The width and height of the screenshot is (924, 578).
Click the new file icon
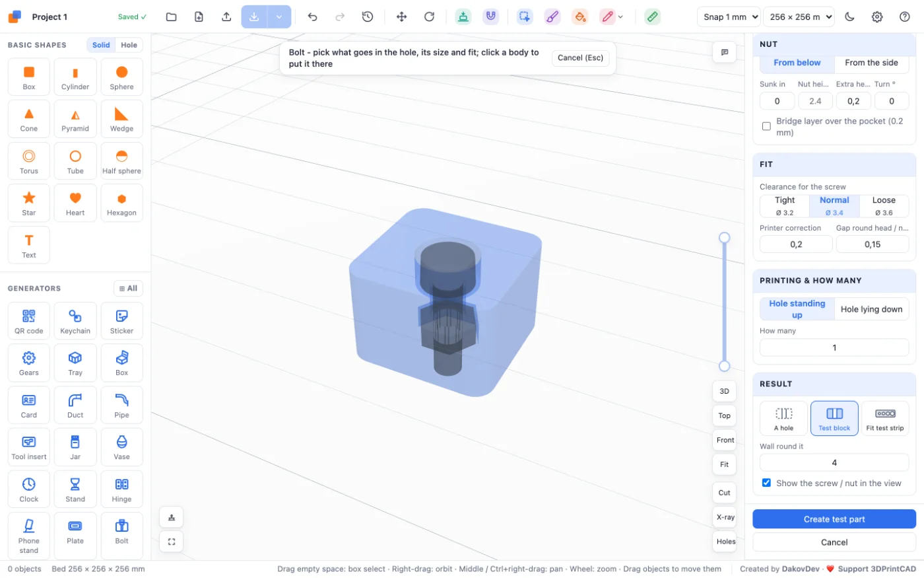tap(199, 17)
